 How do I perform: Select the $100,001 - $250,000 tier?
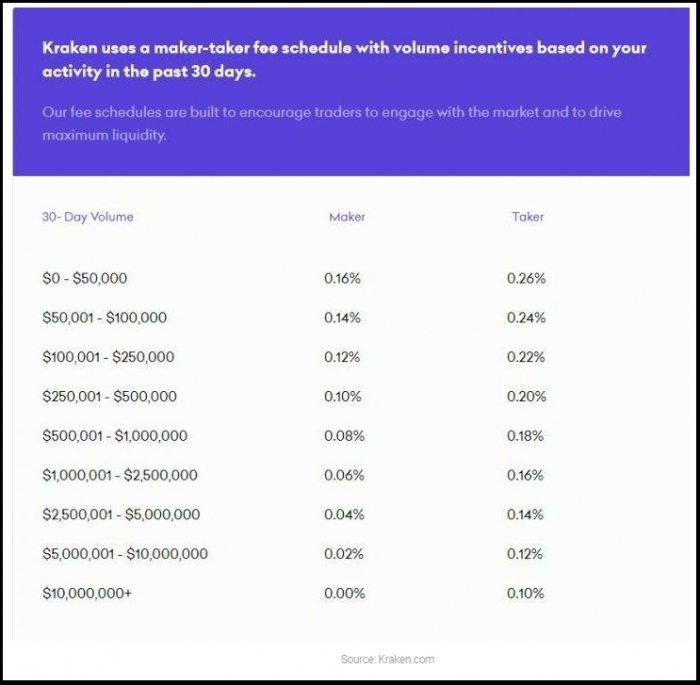[108, 357]
